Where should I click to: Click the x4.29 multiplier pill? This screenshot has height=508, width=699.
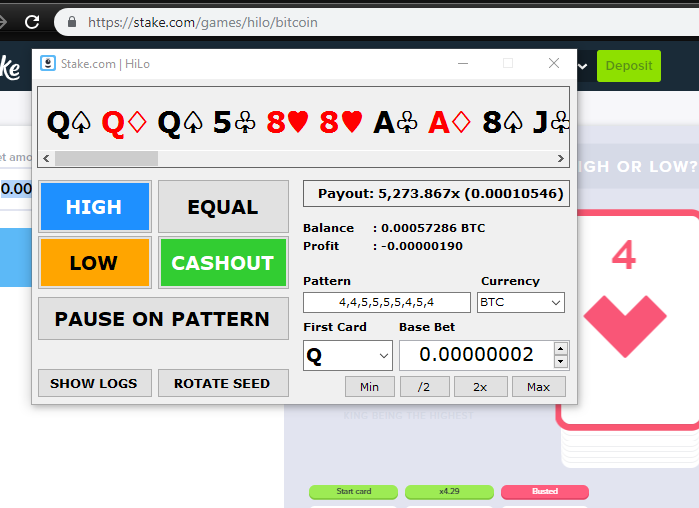coord(449,492)
